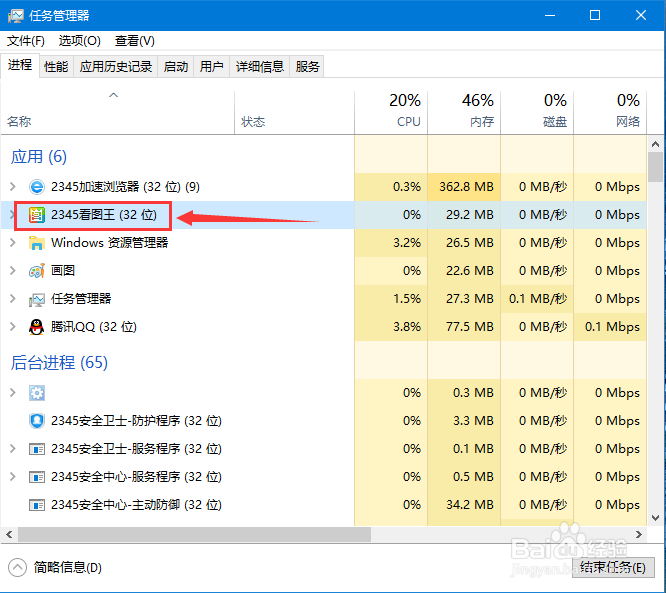Image resolution: width=666 pixels, height=593 pixels.
Task: Select the 进程 tab
Action: tap(20, 65)
